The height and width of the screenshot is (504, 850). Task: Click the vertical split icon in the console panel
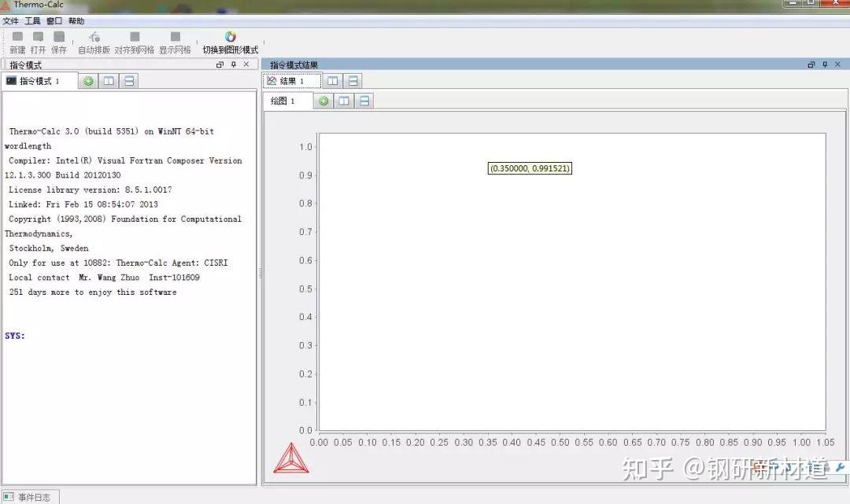click(108, 81)
